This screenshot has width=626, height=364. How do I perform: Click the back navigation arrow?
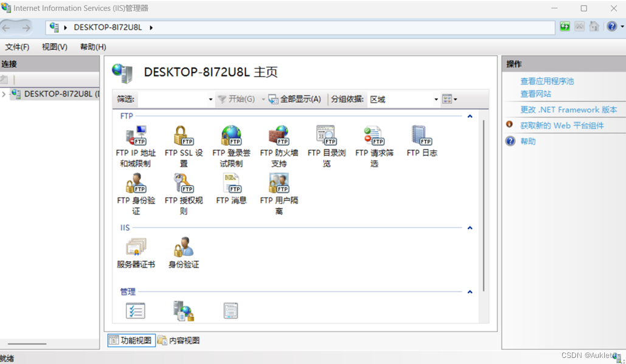[x=6, y=27]
